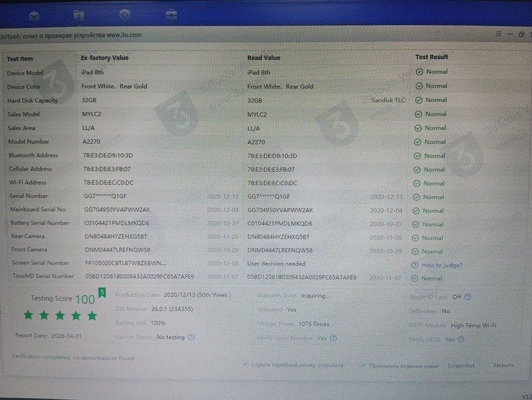Click the five green stars rating

coord(60,316)
